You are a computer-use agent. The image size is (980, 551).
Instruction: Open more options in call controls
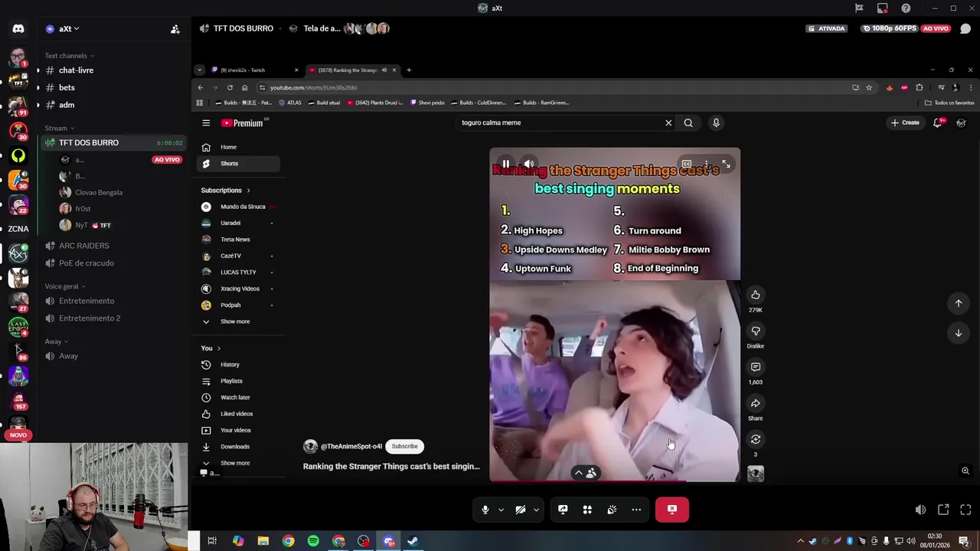tap(636, 510)
